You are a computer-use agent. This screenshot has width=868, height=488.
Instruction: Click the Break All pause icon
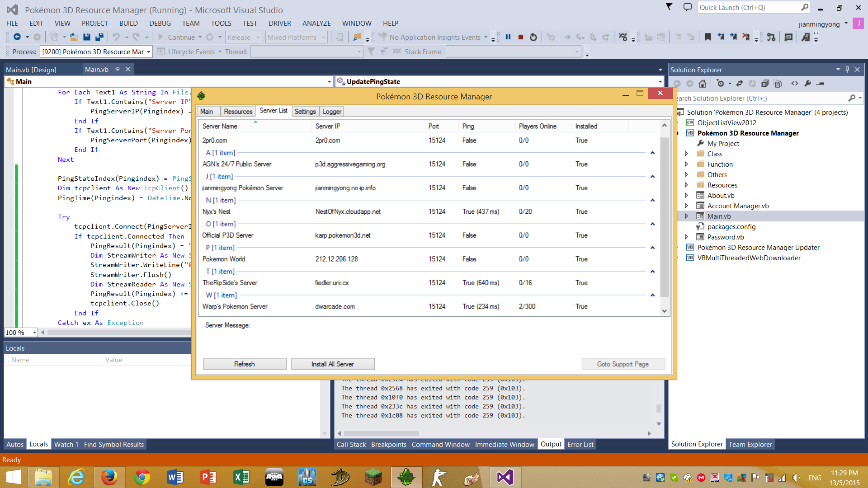tap(508, 37)
